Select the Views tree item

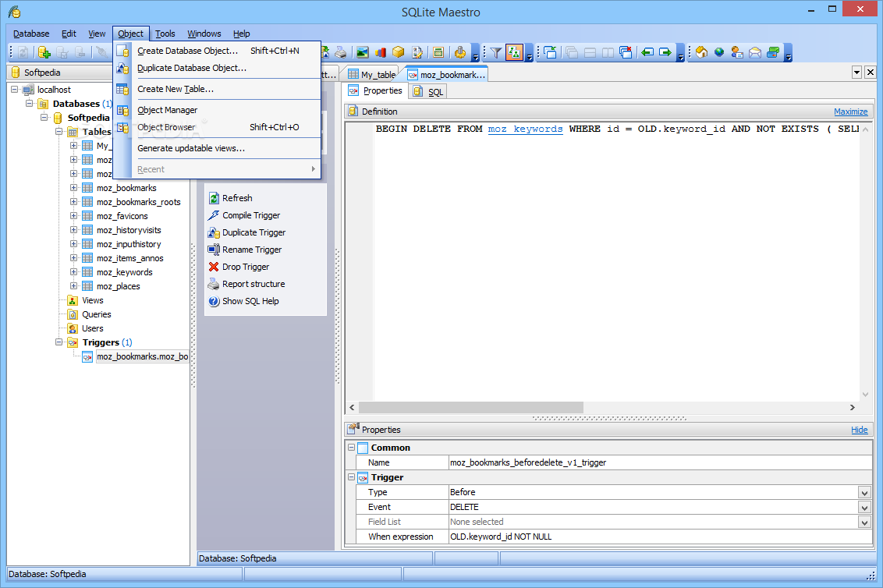[93, 300]
